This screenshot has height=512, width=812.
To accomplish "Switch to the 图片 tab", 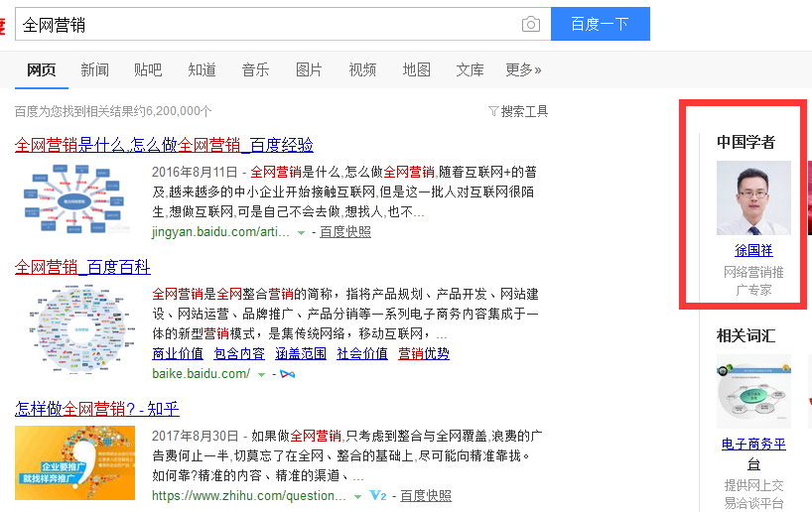I will (x=309, y=69).
